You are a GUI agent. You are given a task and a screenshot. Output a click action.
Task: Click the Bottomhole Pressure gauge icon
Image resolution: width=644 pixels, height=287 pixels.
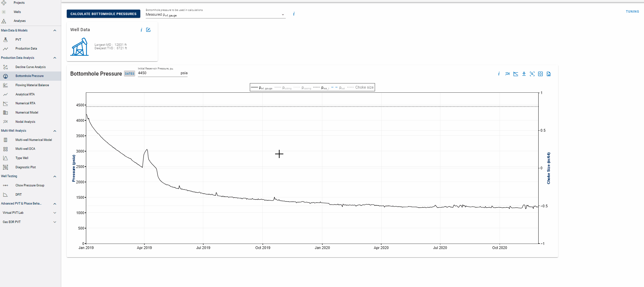coord(5,76)
